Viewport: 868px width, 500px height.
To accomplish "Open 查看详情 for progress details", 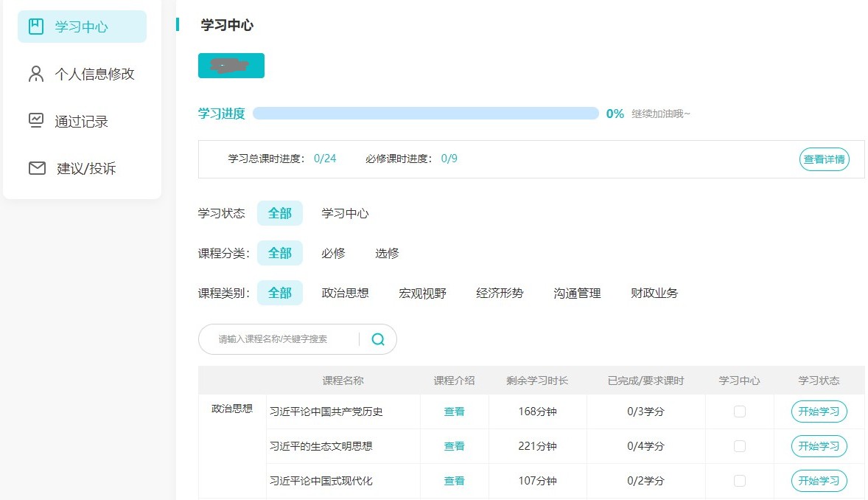I will [x=824, y=159].
